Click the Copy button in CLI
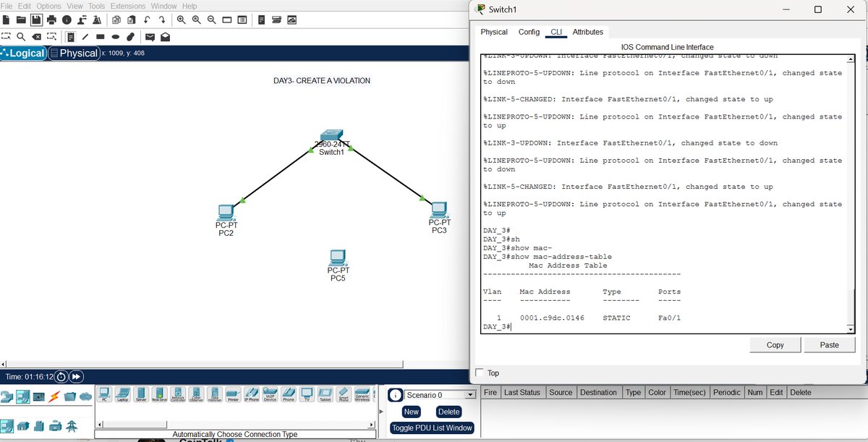Viewport: 868px width, 442px height. coord(775,345)
